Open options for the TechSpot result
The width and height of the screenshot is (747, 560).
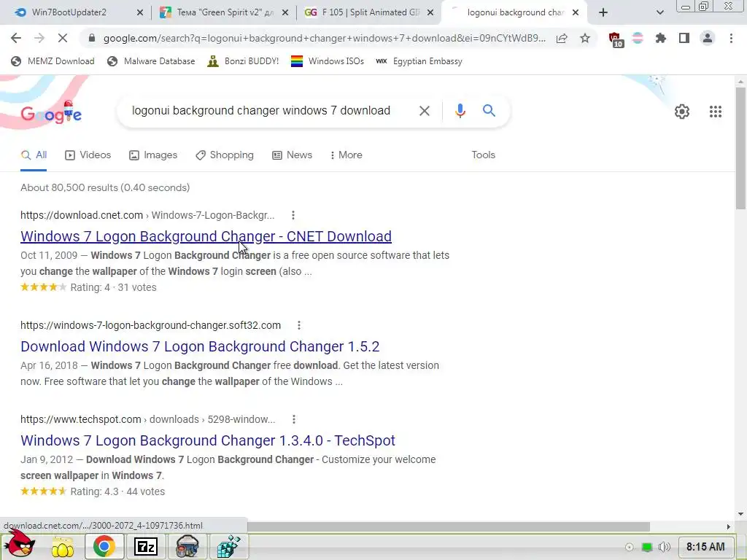point(293,419)
